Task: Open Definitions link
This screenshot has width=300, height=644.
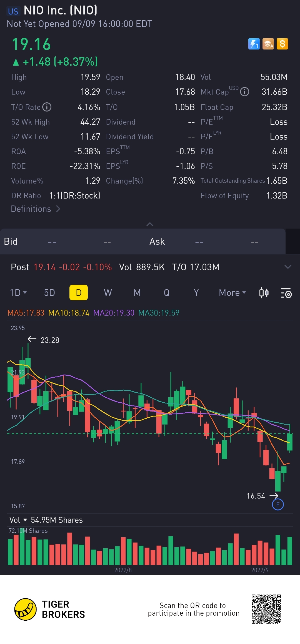Action: (36, 209)
